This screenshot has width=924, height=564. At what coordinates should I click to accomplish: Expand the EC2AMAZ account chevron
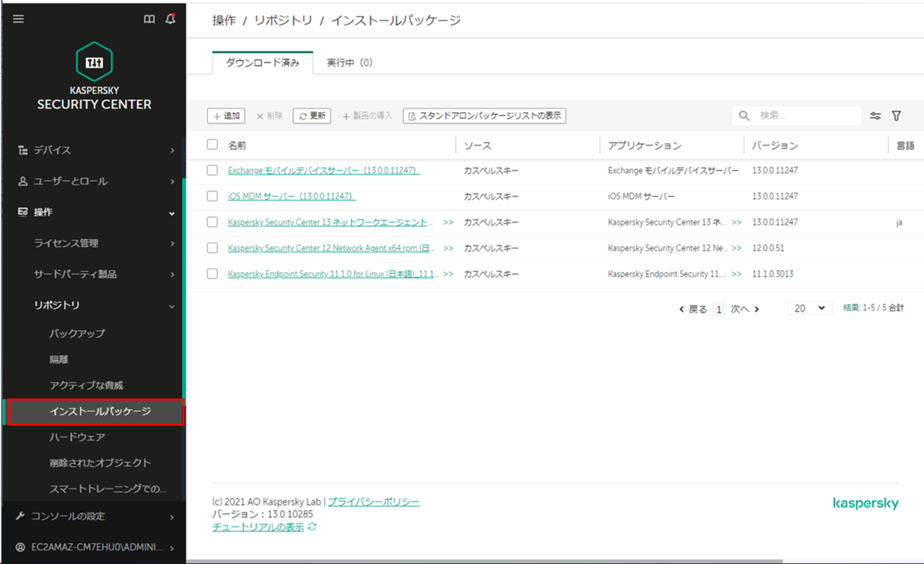172,548
